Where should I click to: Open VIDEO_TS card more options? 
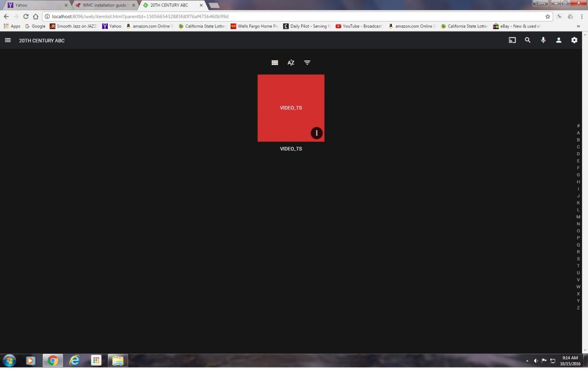point(317,133)
